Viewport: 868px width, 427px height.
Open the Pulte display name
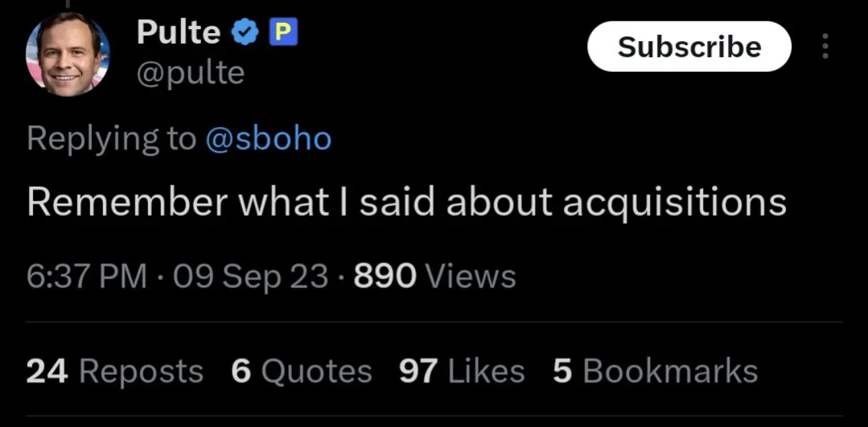click(x=178, y=32)
